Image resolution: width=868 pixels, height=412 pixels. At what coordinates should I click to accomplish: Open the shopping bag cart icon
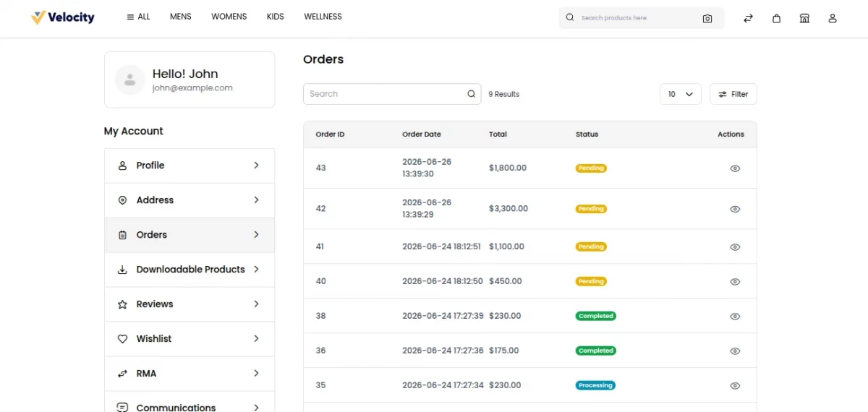pos(776,18)
